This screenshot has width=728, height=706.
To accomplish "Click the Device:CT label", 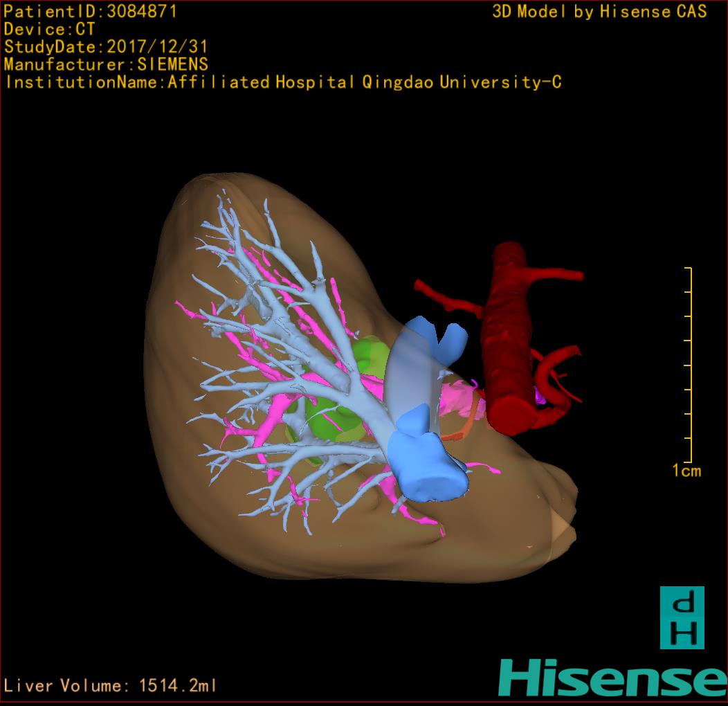I will coord(49,29).
